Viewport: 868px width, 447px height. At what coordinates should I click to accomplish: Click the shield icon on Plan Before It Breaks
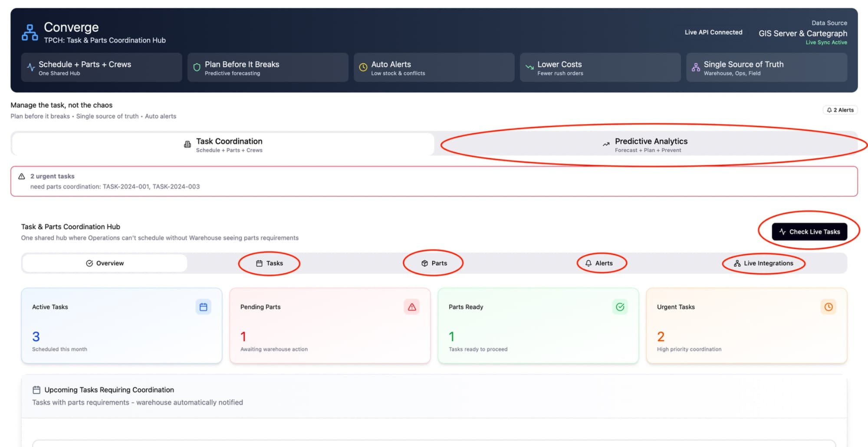pyautogui.click(x=197, y=67)
